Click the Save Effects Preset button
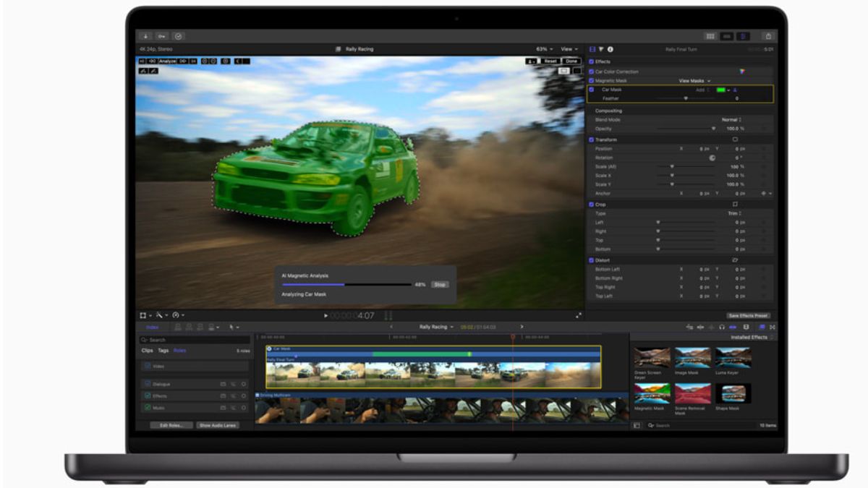This screenshot has width=868, height=488. [749, 316]
